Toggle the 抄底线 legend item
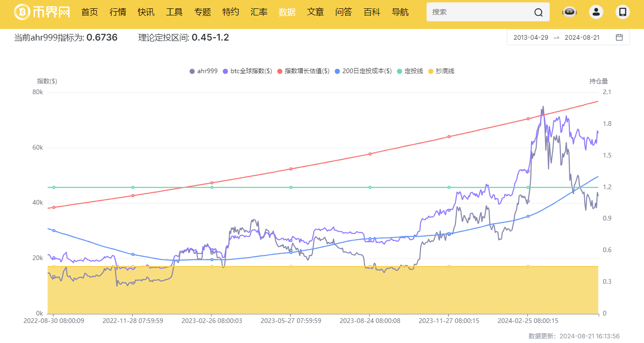644x343 pixels. click(441, 71)
